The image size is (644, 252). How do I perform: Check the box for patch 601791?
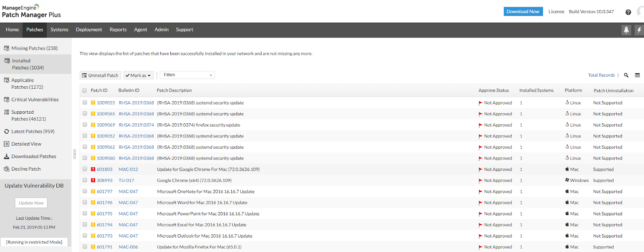click(x=85, y=247)
